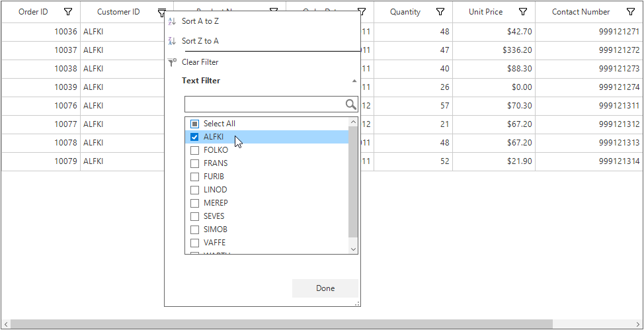The height and width of the screenshot is (330, 644).
Task: Toggle the Select All checkbox
Action: click(194, 124)
